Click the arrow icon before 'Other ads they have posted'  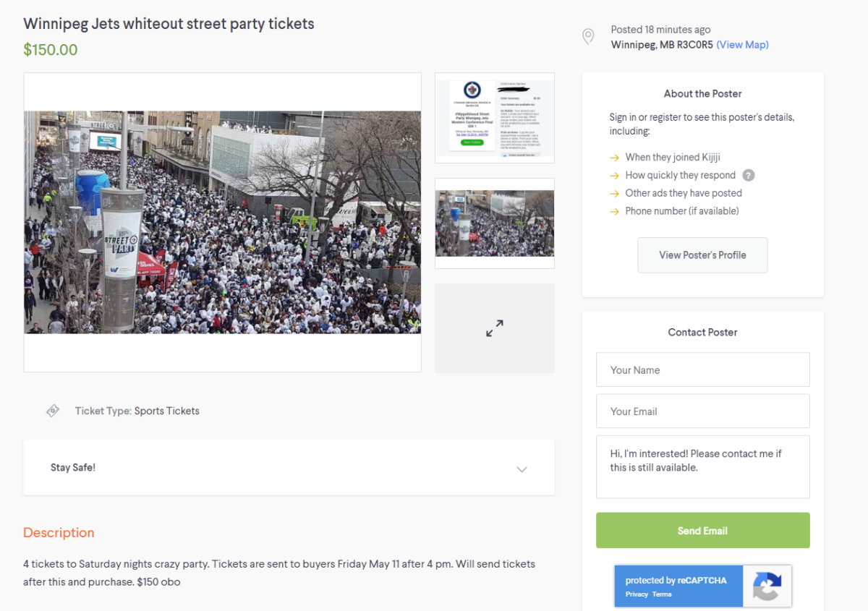pos(614,193)
